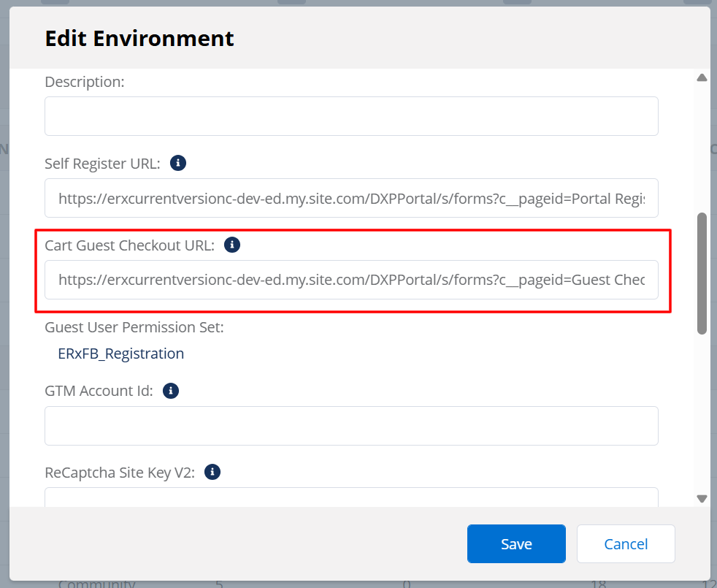Click the "Cart Guest Checkout URL:" label text
717x588 pixels.
click(x=130, y=245)
